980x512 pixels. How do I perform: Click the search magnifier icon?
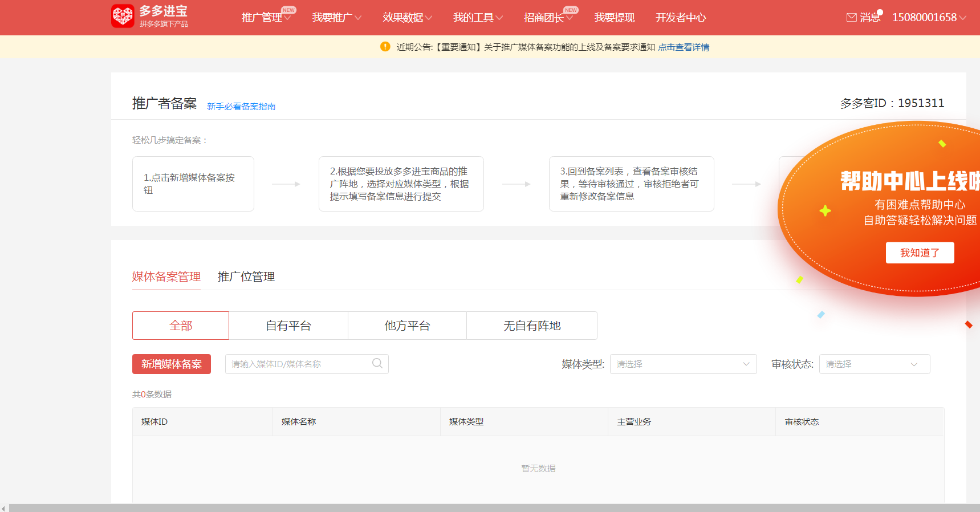377,364
